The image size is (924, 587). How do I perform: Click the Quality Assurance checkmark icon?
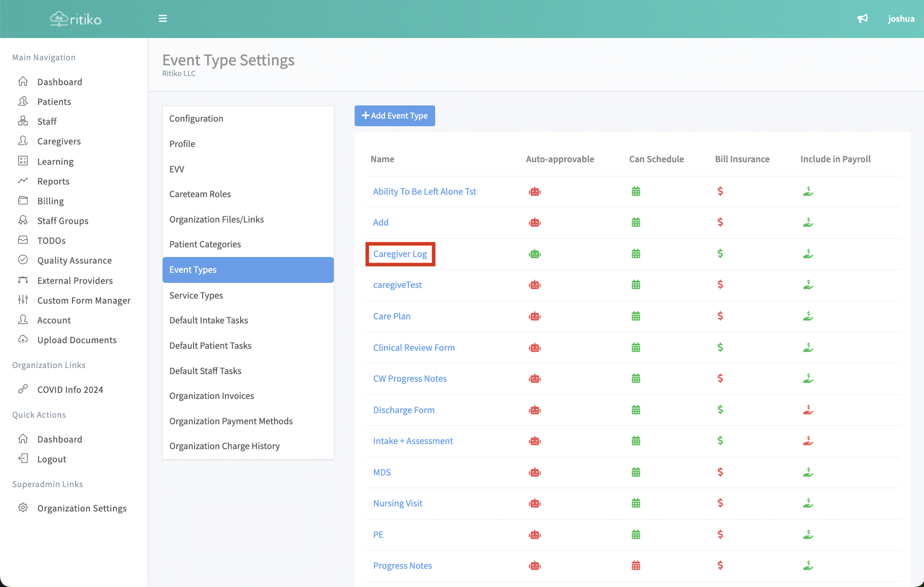pos(23,260)
